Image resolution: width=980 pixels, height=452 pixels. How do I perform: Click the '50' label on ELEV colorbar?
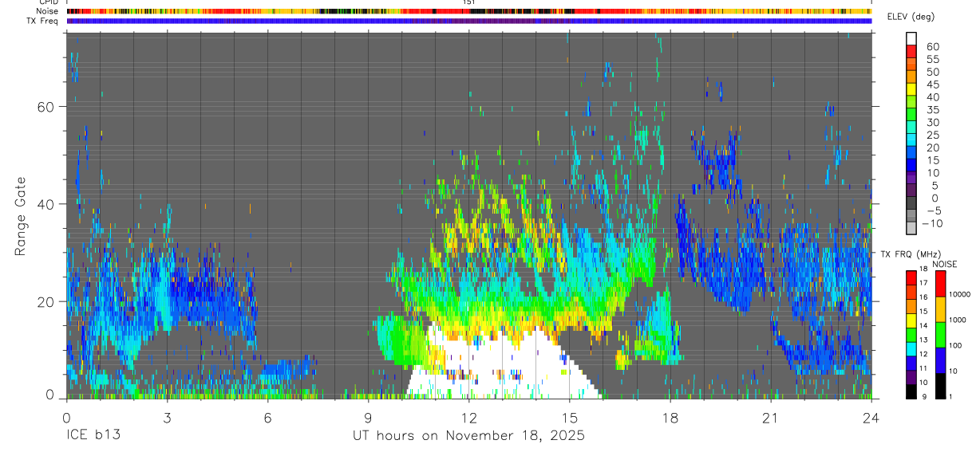click(932, 72)
